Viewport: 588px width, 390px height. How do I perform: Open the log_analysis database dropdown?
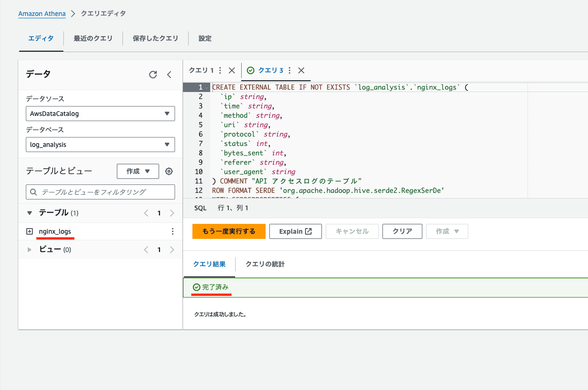(100, 145)
